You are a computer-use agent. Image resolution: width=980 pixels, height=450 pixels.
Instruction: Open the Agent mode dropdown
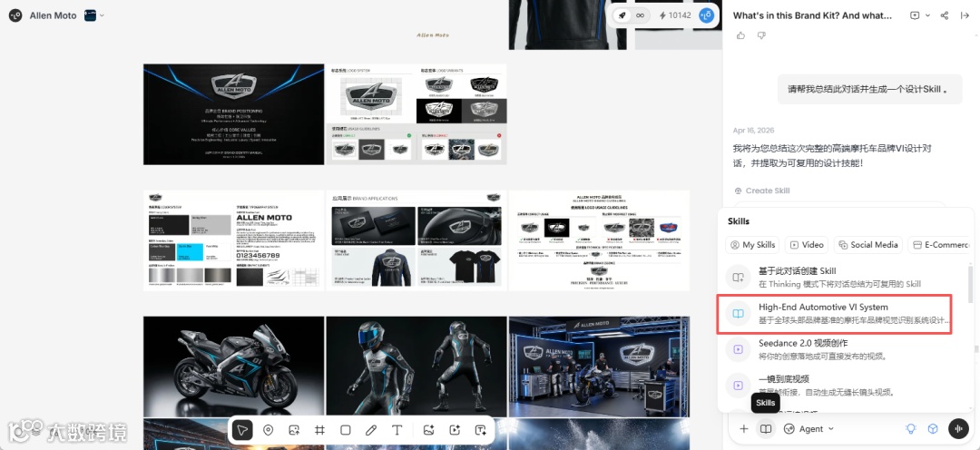(x=808, y=429)
